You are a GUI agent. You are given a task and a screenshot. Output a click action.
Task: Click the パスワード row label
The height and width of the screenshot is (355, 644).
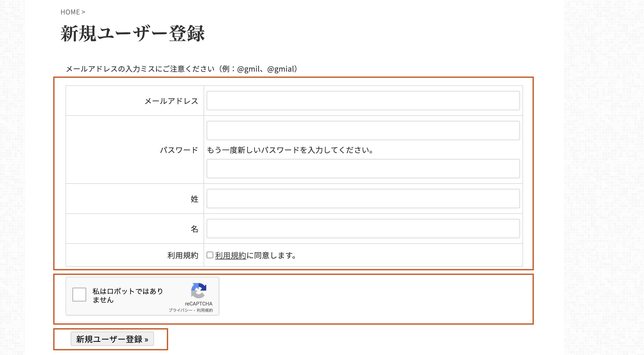179,150
